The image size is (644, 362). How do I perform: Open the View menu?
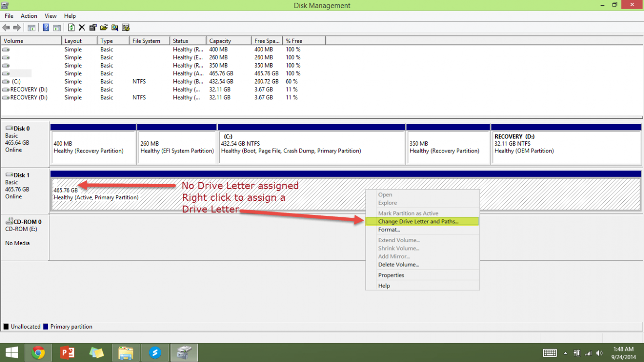pyautogui.click(x=51, y=16)
